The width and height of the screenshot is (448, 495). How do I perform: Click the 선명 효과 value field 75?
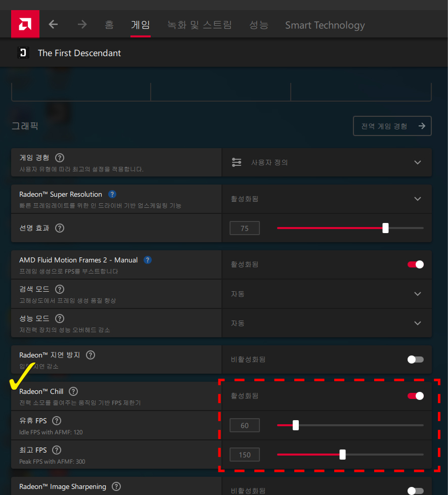click(245, 228)
